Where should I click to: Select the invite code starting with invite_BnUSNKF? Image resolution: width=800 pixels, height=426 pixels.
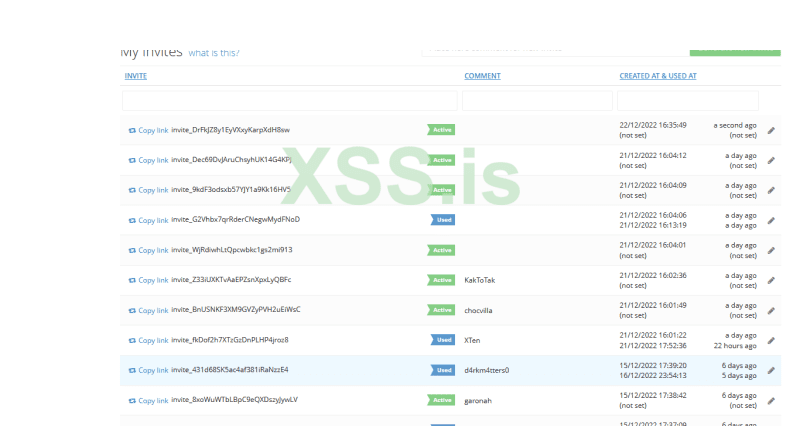[236, 309]
